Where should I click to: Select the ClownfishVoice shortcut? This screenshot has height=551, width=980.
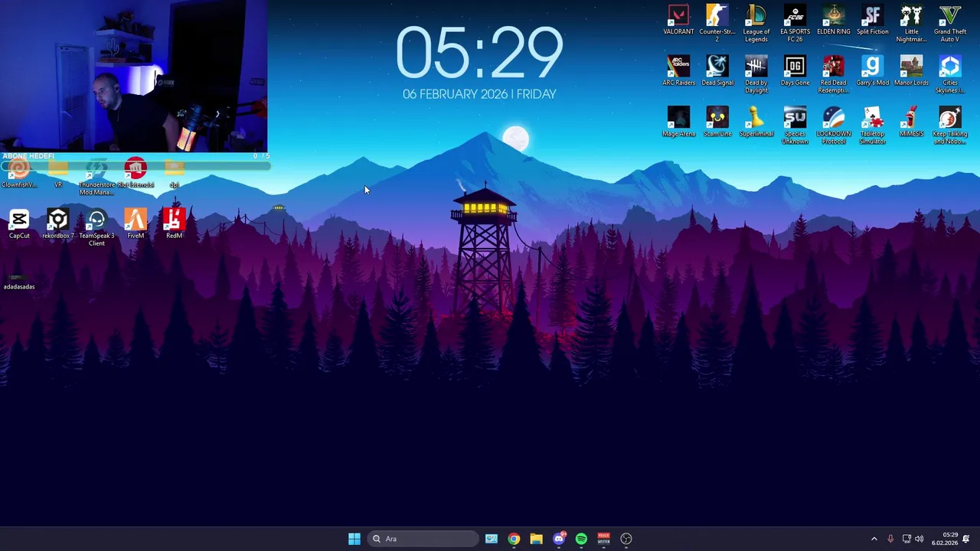click(x=19, y=174)
